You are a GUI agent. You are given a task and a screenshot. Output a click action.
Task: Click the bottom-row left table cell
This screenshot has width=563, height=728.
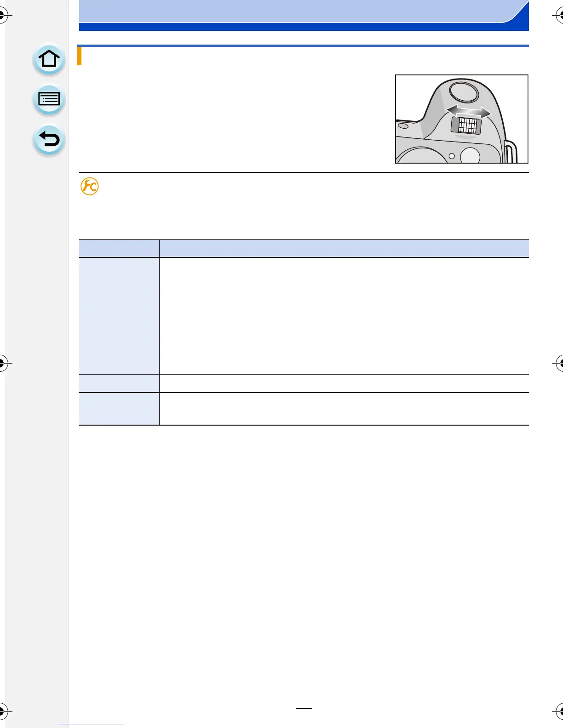point(119,409)
